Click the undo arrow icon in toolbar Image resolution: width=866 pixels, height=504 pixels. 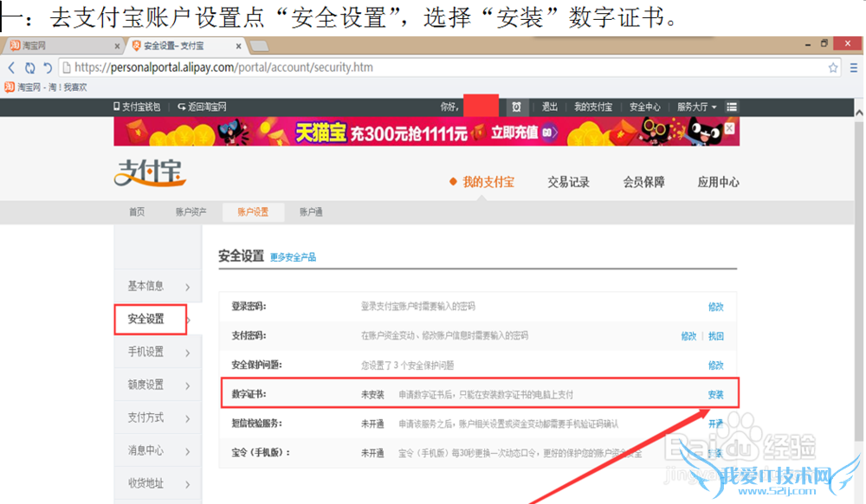48,68
